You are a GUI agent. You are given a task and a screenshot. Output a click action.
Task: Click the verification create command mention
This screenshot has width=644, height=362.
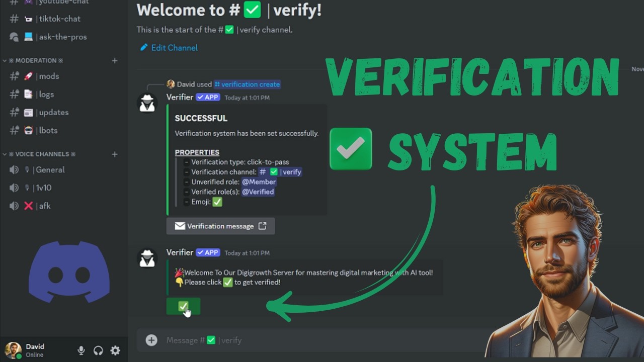[x=247, y=84]
